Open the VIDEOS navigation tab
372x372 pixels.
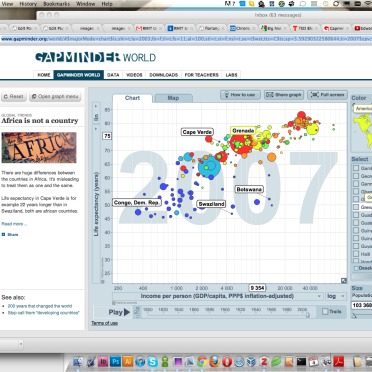click(134, 75)
